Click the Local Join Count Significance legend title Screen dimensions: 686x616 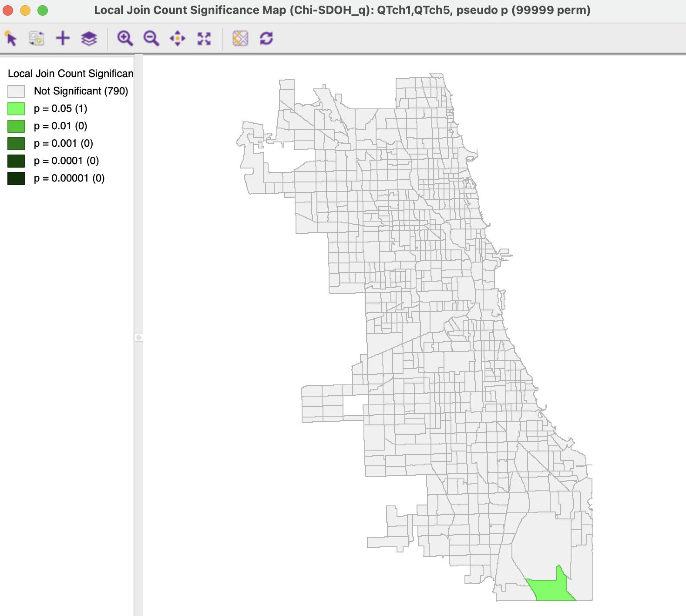pyautogui.click(x=71, y=74)
